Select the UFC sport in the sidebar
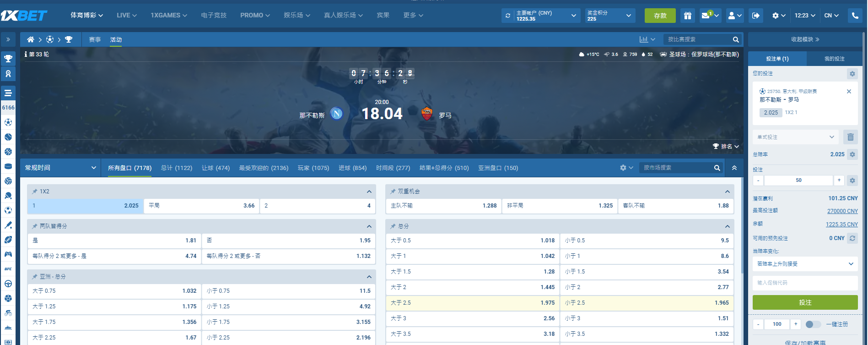Screen dimensions: 868x345 coord(8,269)
